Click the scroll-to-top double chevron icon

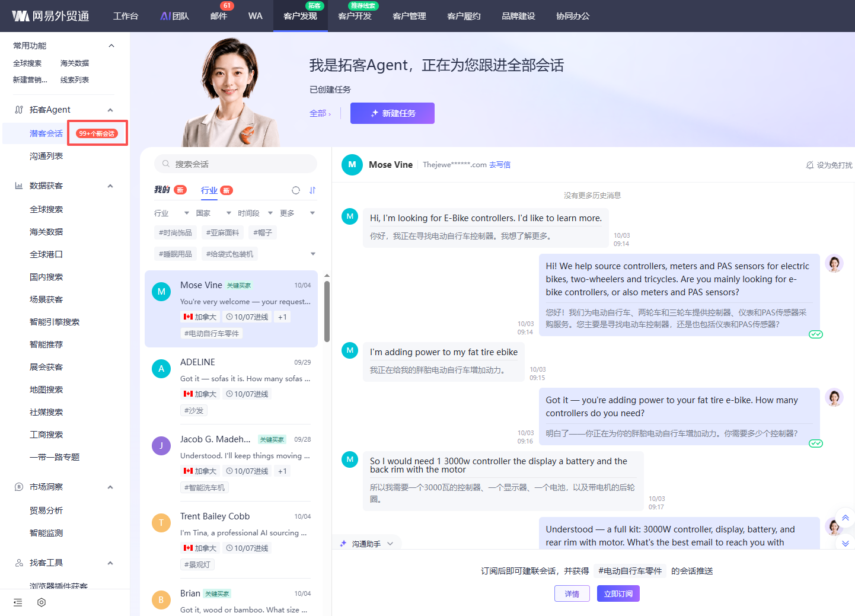point(845,518)
